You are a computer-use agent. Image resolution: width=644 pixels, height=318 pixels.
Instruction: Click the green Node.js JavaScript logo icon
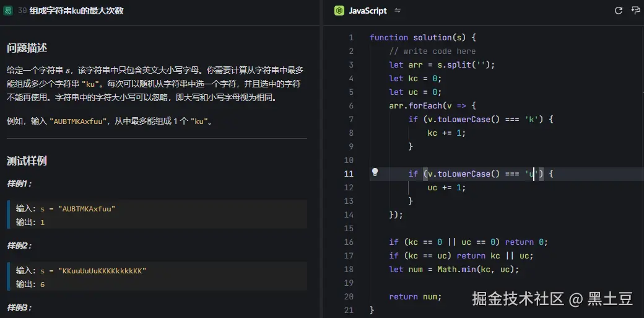click(339, 11)
